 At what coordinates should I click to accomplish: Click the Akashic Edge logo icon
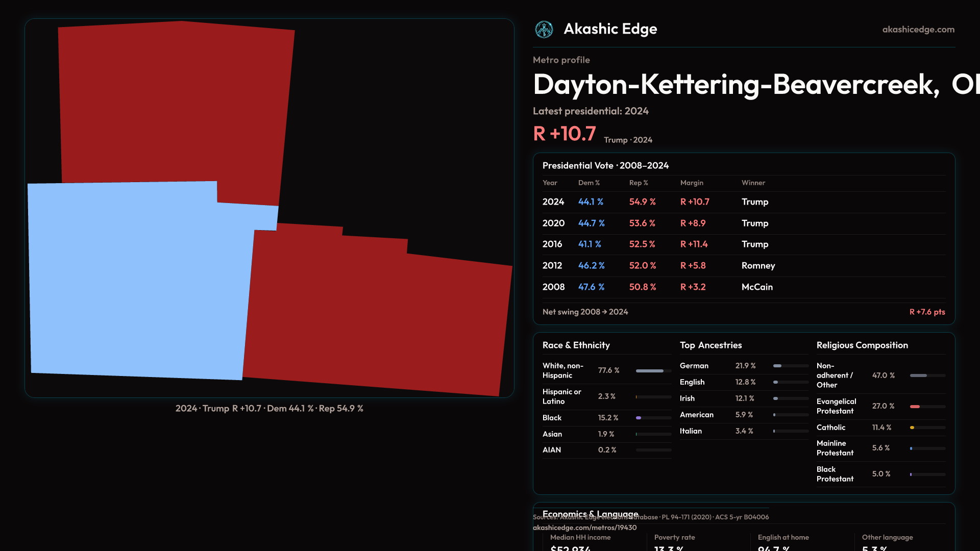tap(544, 30)
